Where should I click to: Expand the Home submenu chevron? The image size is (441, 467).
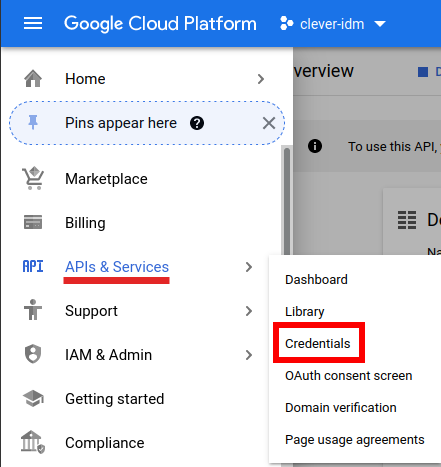pyautogui.click(x=261, y=79)
